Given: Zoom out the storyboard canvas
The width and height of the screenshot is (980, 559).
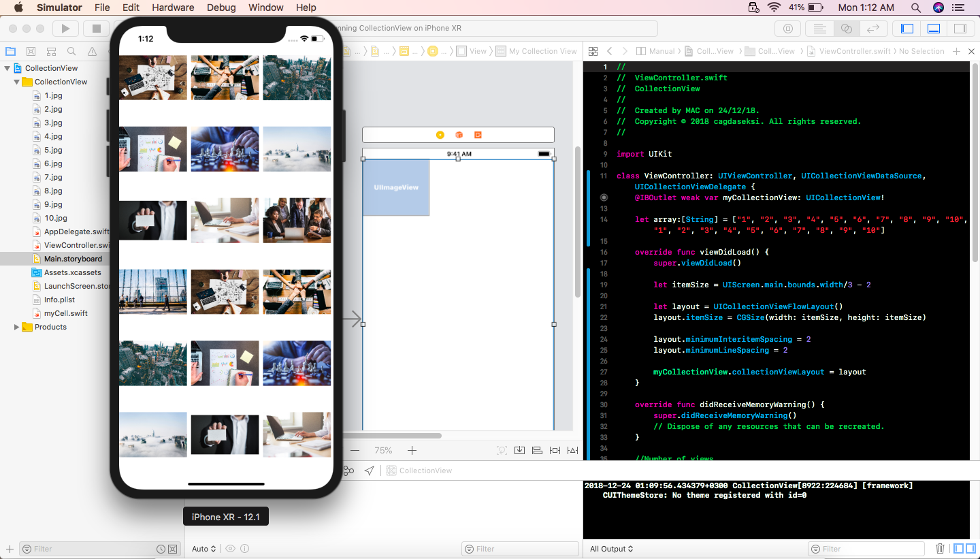Looking at the screenshot, I should coord(355,450).
